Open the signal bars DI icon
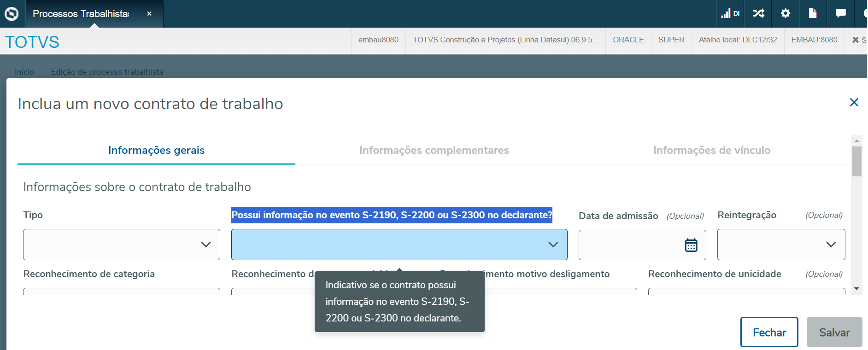868x350 pixels. click(730, 13)
